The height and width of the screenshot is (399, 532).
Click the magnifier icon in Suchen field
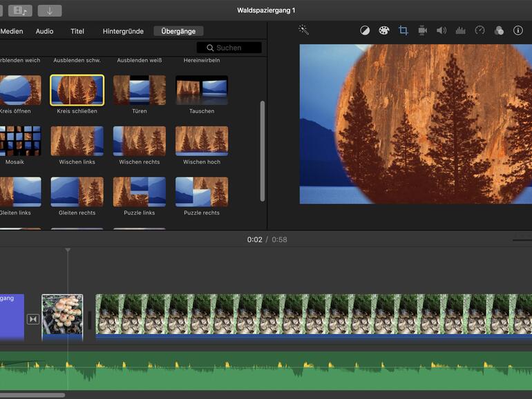pyautogui.click(x=210, y=48)
